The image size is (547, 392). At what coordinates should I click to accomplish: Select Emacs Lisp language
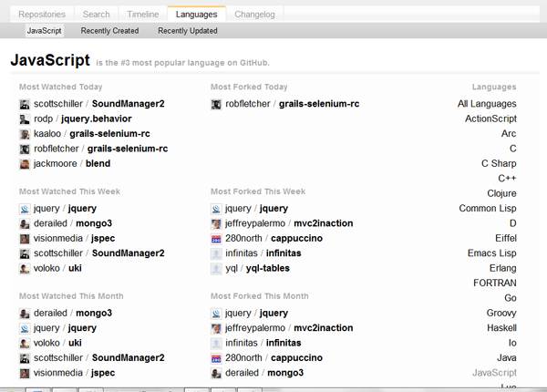coord(492,253)
